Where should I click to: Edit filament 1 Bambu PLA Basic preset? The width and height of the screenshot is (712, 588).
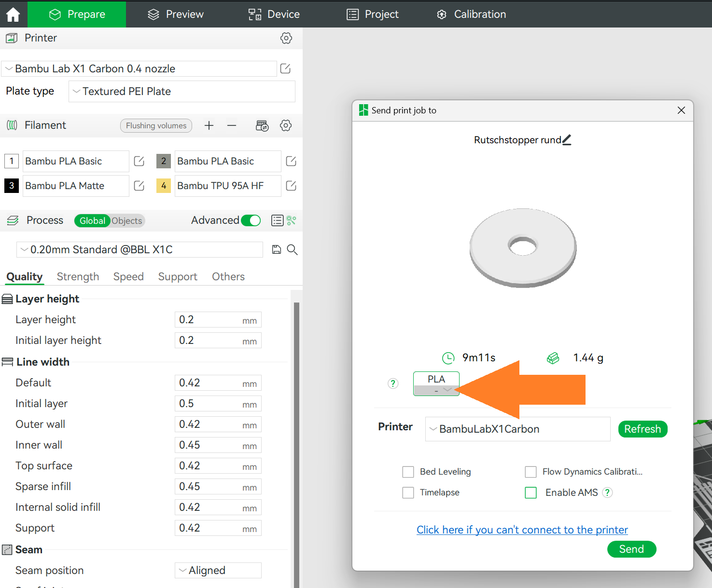[x=139, y=161]
